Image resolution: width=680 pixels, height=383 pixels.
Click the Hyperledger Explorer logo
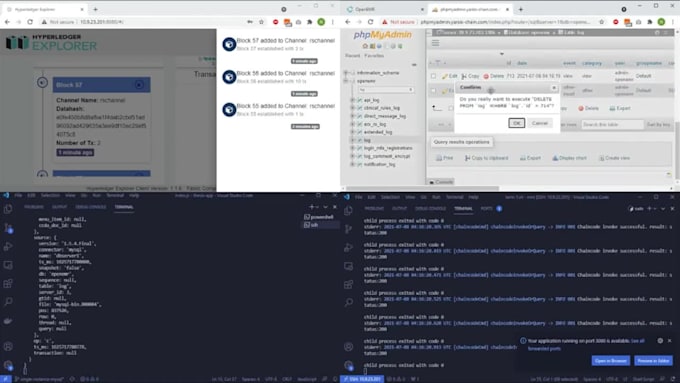[x=51, y=43]
